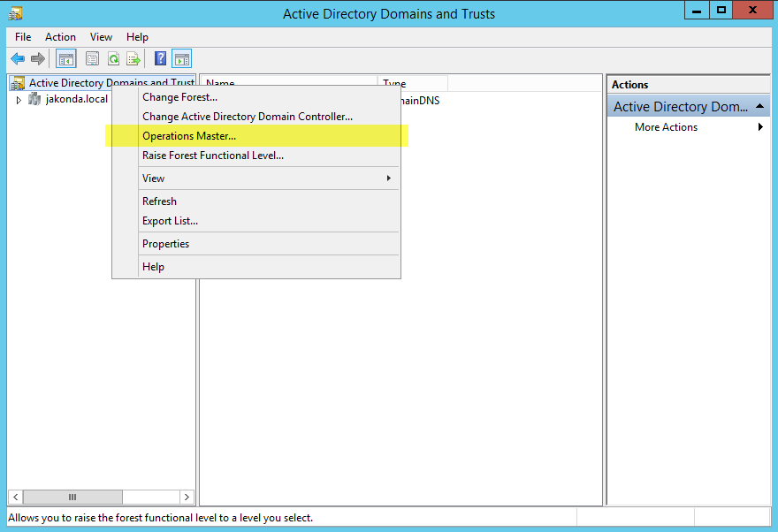This screenshot has height=532, width=778.
Task: Toggle Show/Hide Console Tree toolbar icon
Action: pyautogui.click(x=65, y=59)
